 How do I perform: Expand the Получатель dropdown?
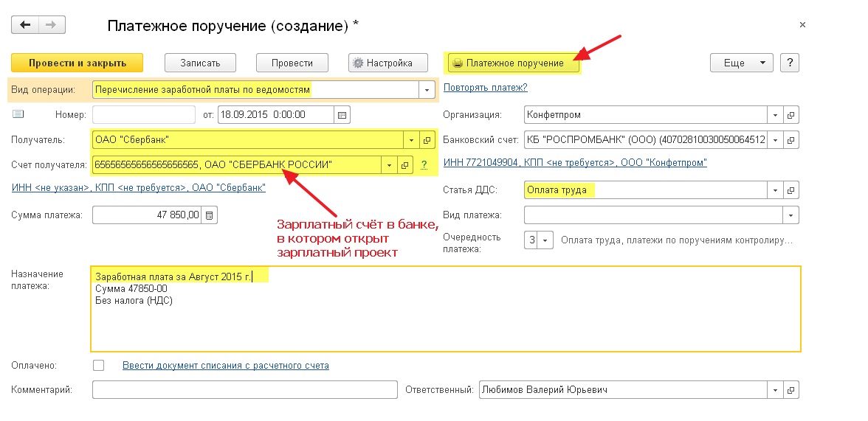[x=411, y=140]
